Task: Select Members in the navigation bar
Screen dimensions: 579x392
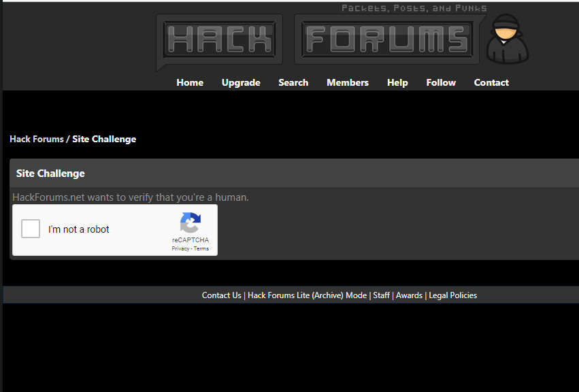Action: [x=348, y=82]
